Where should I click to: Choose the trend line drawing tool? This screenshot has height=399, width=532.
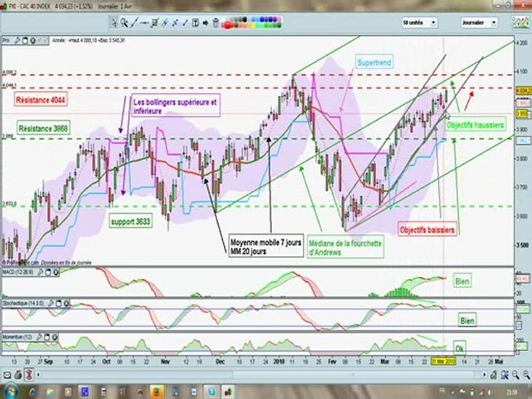134,23
